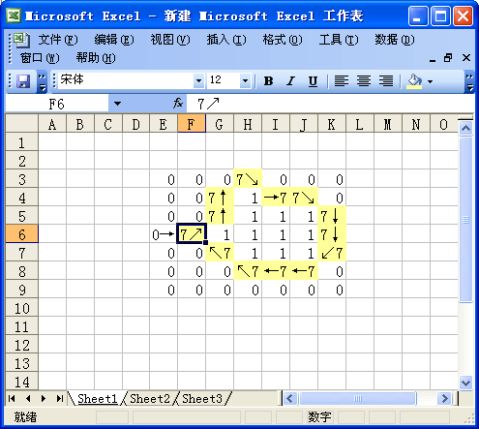Center align cell text
The width and height of the screenshot is (479, 429).
pos(364,81)
